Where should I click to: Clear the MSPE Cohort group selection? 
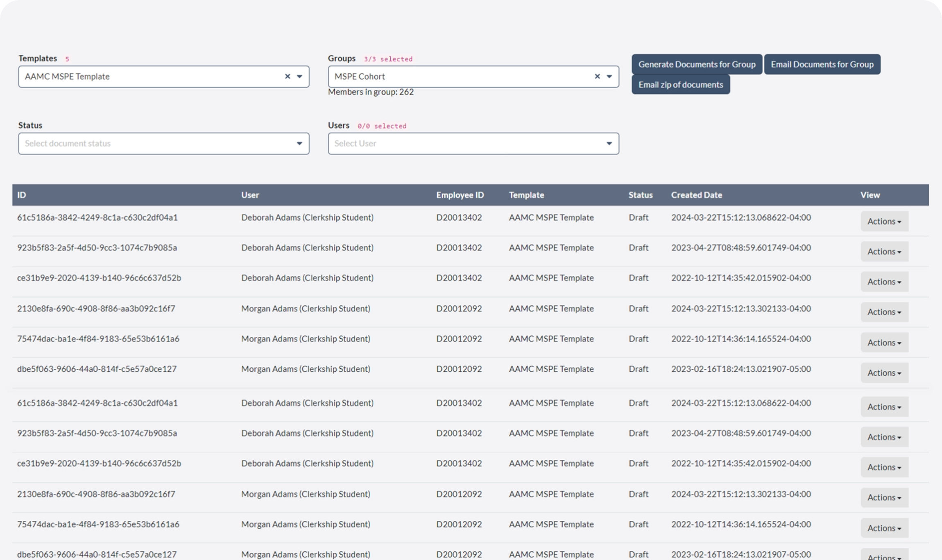point(597,77)
